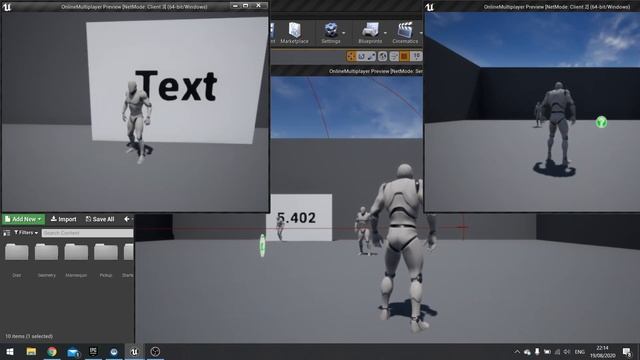The height and width of the screenshot is (360, 640).
Task: Toggle world/local coordinate space globe icon
Action: pos(382,56)
